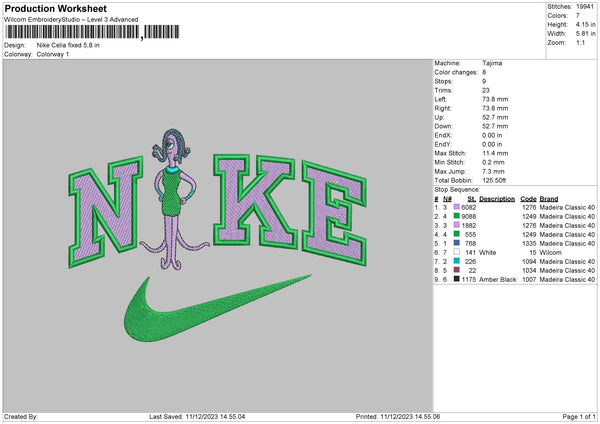Click the embroidered letter N in the preview
The height and width of the screenshot is (424, 600).
point(105,212)
